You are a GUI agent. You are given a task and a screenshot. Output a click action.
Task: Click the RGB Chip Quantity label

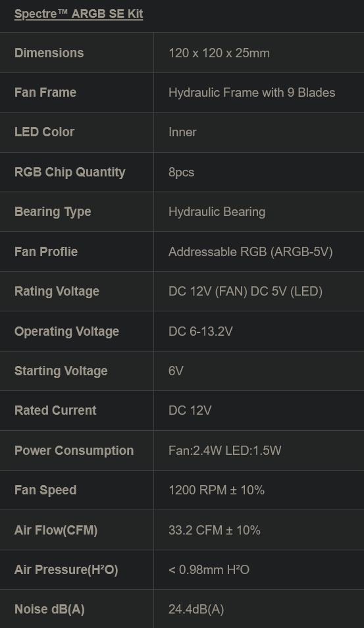[70, 172]
